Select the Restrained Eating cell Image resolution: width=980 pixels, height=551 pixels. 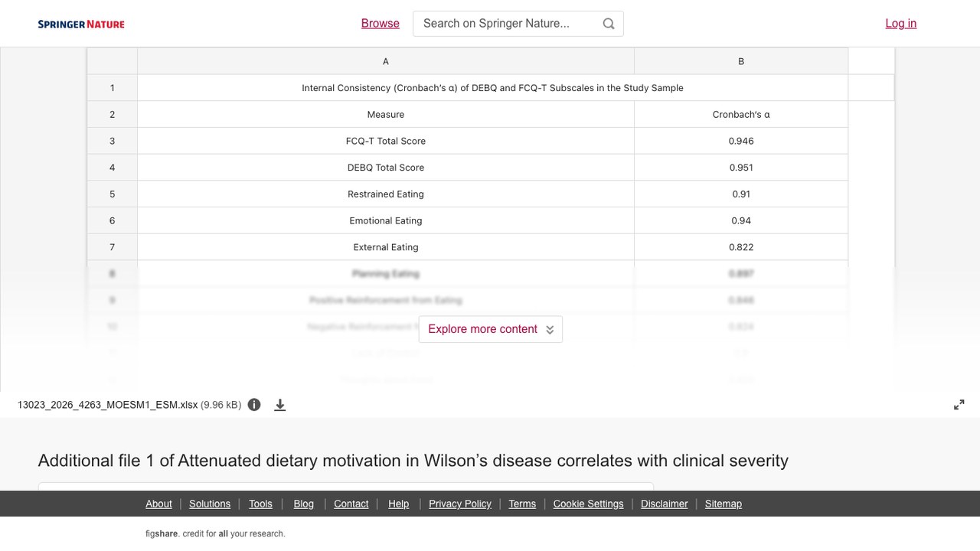(x=386, y=194)
